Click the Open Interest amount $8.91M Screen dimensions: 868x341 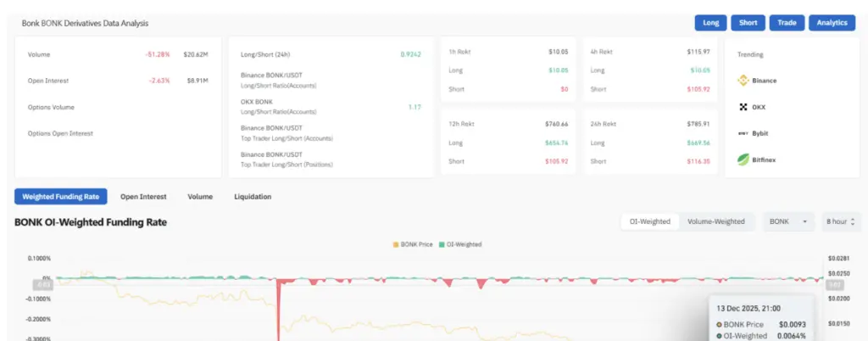pos(198,81)
